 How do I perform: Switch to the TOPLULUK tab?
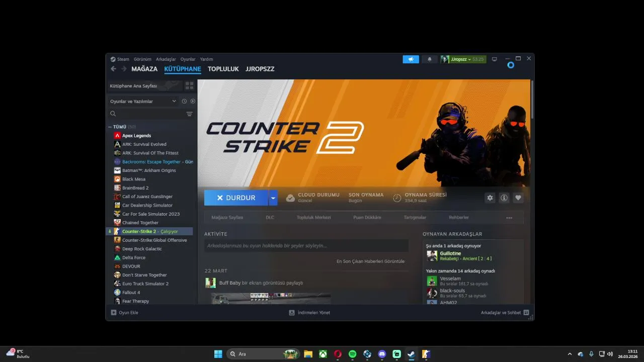click(223, 69)
